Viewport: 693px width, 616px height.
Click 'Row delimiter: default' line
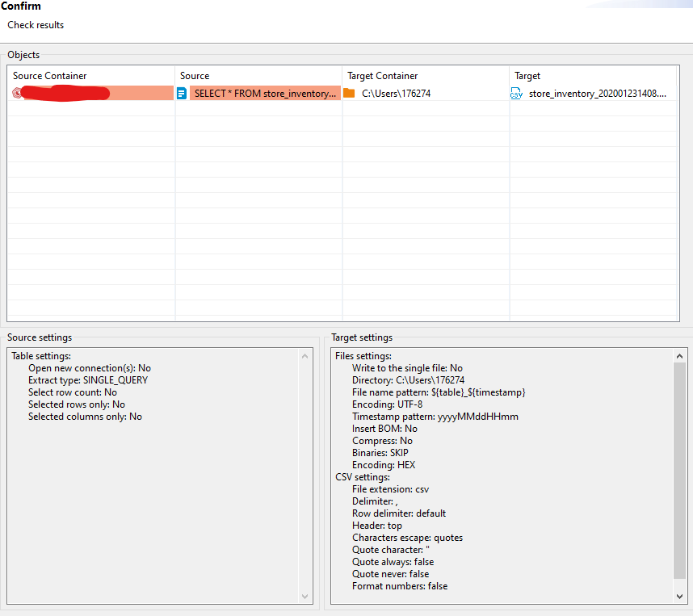(399, 513)
